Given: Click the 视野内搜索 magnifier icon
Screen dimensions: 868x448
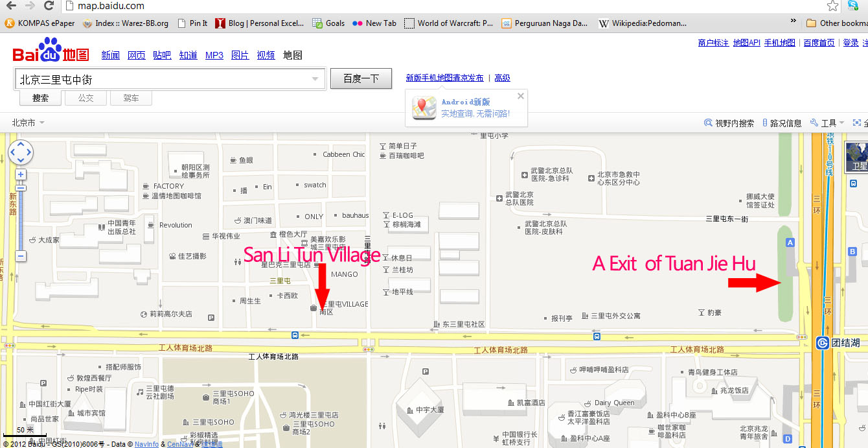Looking at the screenshot, I should point(708,123).
